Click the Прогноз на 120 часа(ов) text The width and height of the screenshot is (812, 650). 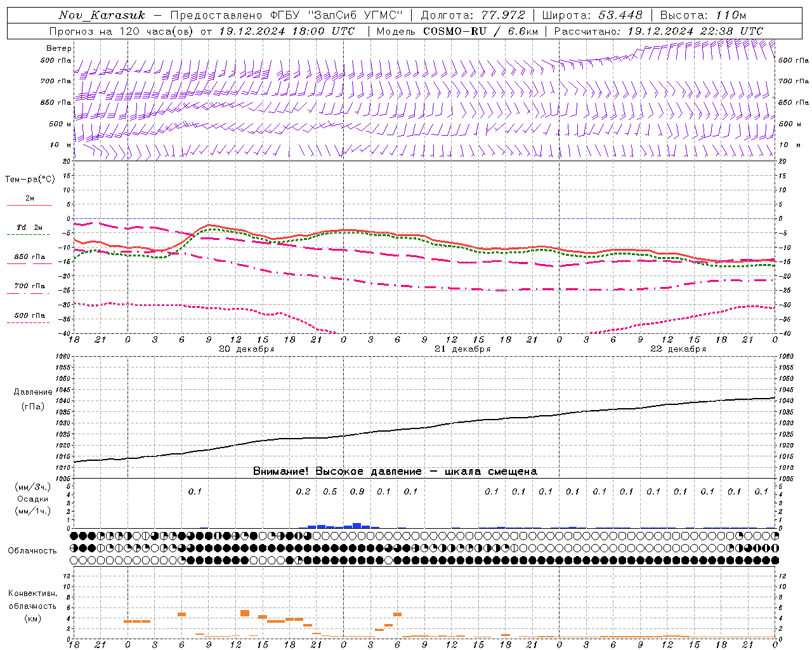click(122, 31)
